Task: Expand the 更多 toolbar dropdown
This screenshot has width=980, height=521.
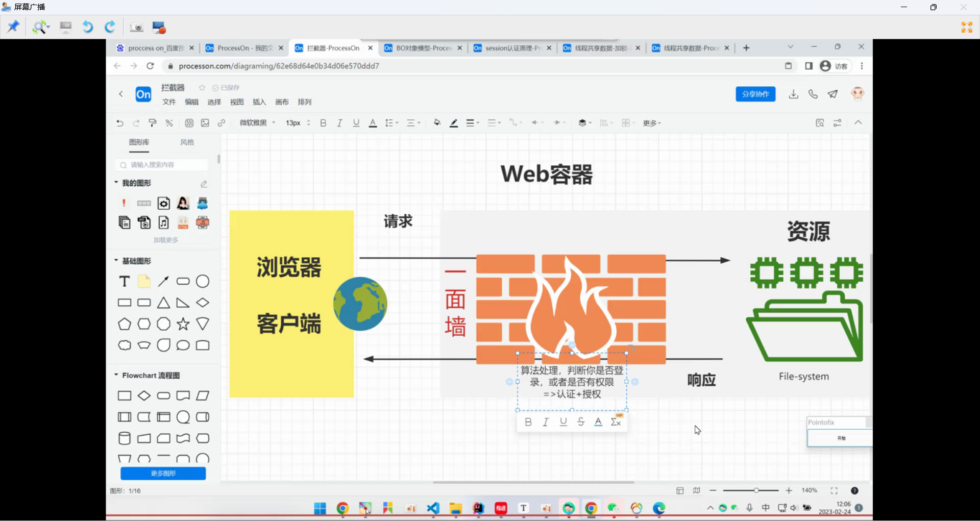Action: (x=652, y=123)
